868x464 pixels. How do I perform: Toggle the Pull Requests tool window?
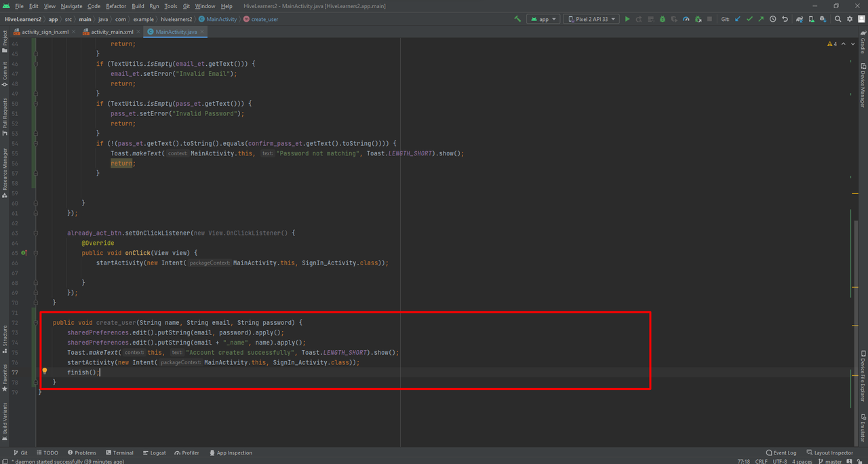pyautogui.click(x=5, y=117)
